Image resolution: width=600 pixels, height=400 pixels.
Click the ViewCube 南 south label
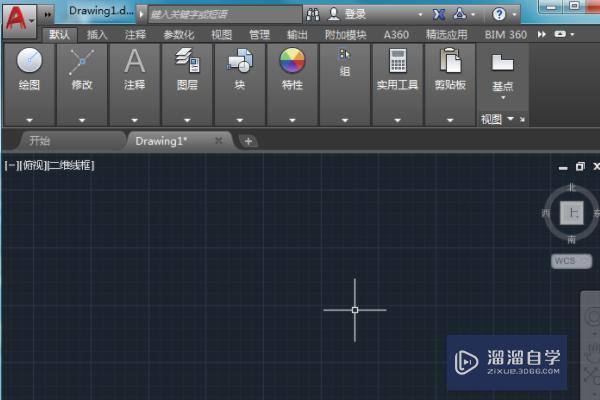pos(572,240)
